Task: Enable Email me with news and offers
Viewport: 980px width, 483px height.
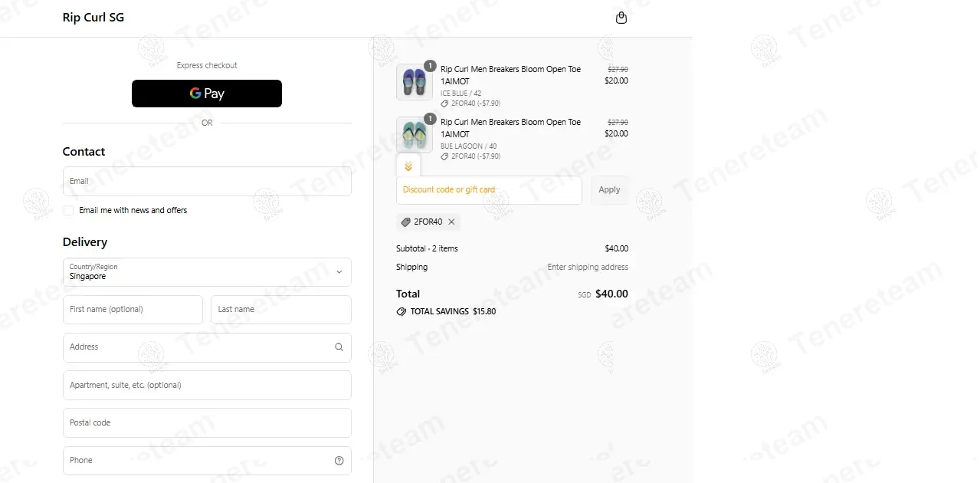Action: tap(69, 210)
